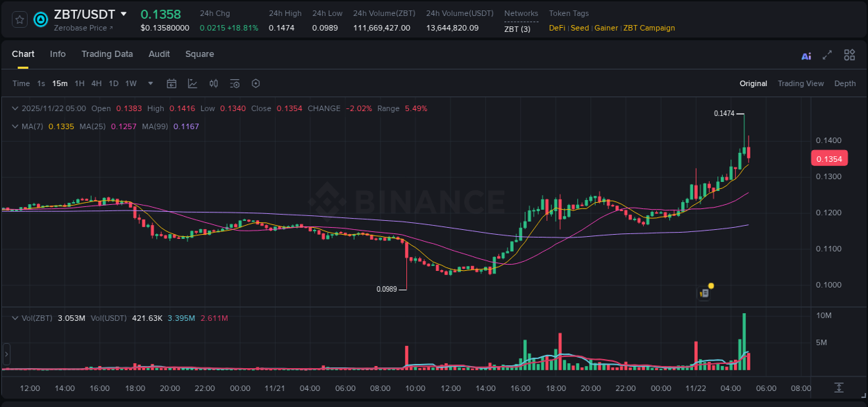The width and height of the screenshot is (868, 407).
Task: Open the ZBT/USDT pair dropdown
Action: (x=122, y=14)
